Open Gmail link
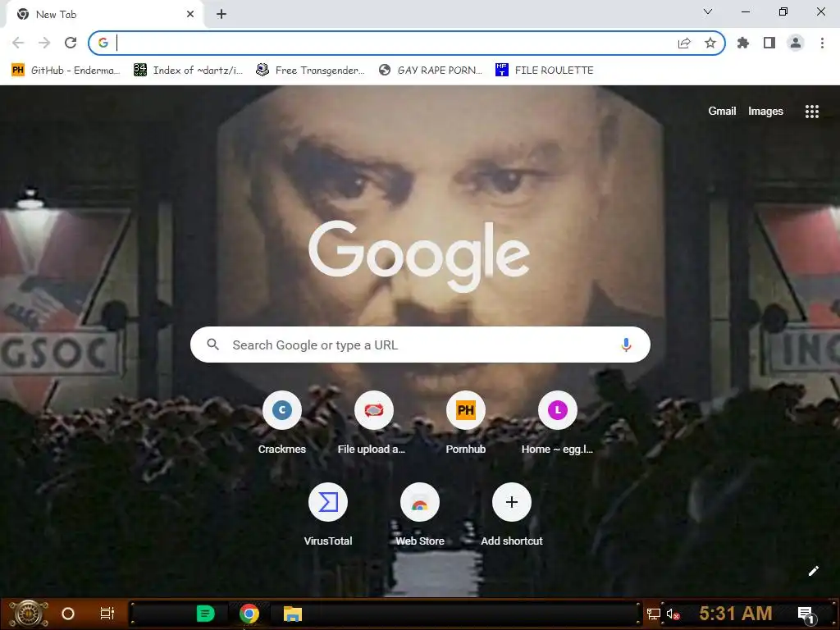Image resolution: width=840 pixels, height=630 pixels. coord(722,111)
